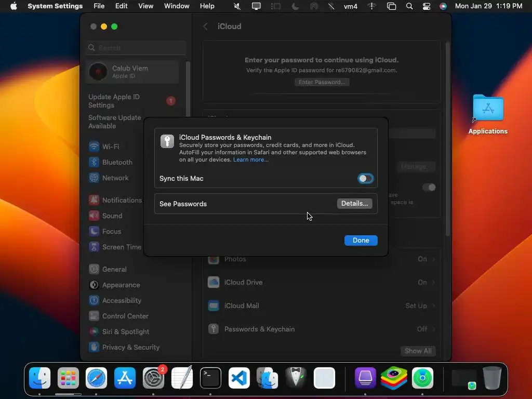
Task: Open Spotlight search in menu bar
Action: 409,6
